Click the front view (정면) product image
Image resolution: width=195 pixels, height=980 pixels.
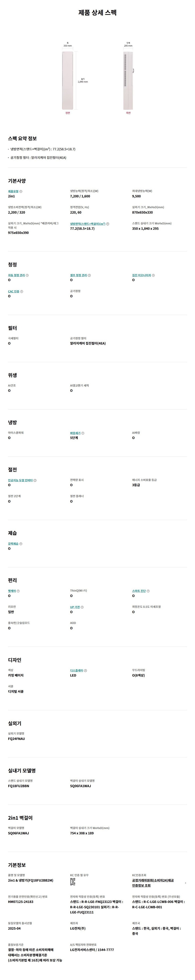(x=67, y=81)
